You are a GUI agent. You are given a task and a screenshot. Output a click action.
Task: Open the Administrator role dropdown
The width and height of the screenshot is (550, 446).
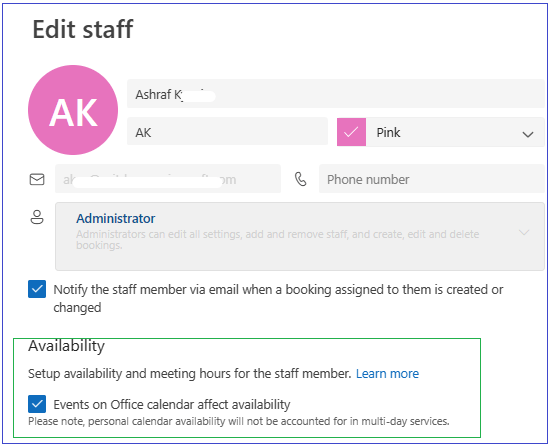tap(300, 236)
